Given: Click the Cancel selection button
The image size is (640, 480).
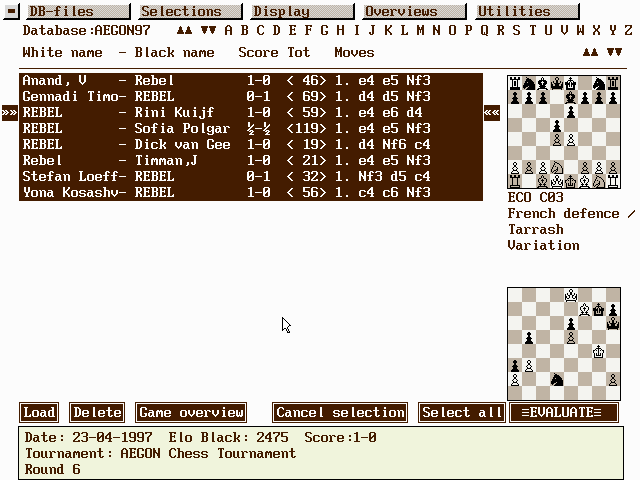Looking at the screenshot, I should click(340, 413).
